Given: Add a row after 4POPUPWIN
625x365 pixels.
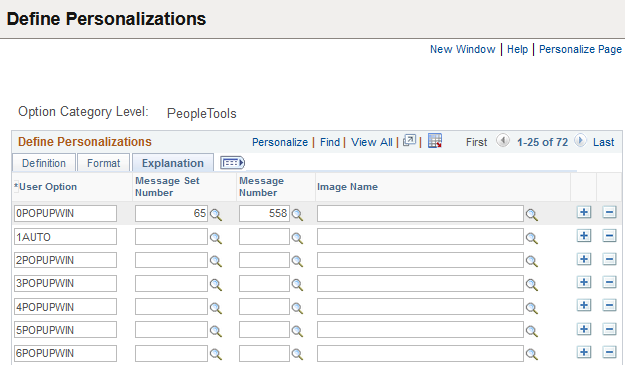Looking at the screenshot, I should (584, 305).
